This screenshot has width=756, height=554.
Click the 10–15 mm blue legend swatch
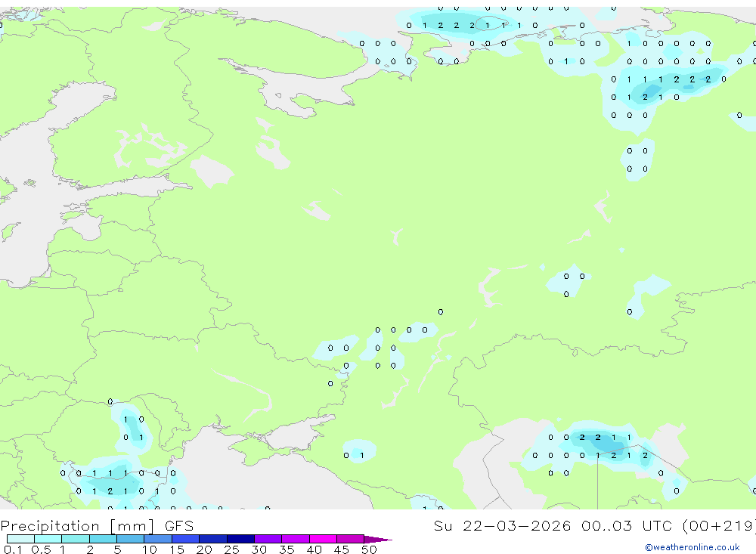point(158,539)
